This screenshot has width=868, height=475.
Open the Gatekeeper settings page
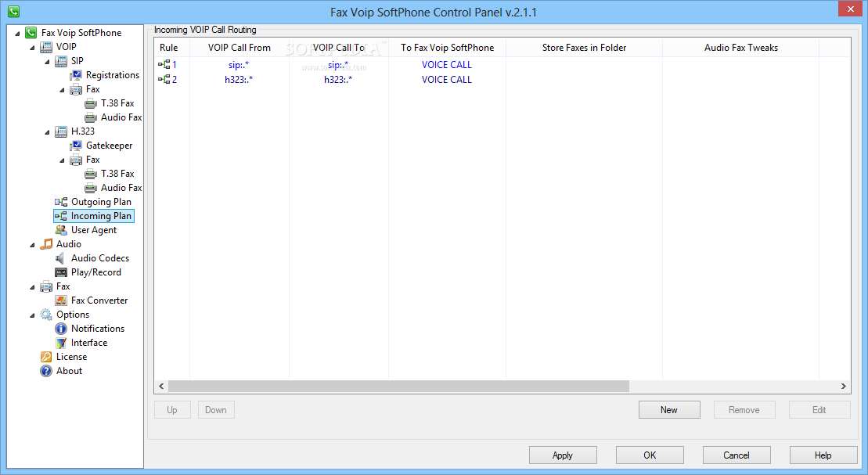click(109, 146)
